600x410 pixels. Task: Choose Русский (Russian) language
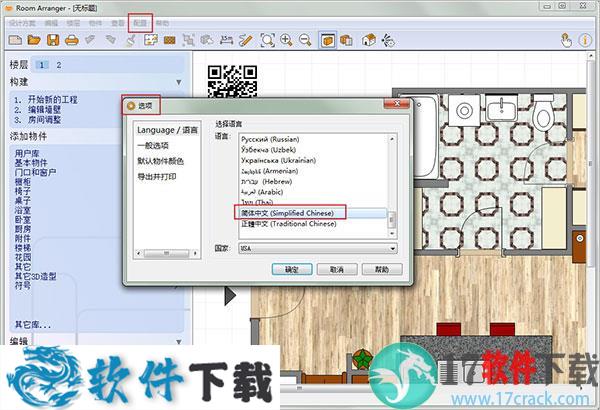[270, 139]
